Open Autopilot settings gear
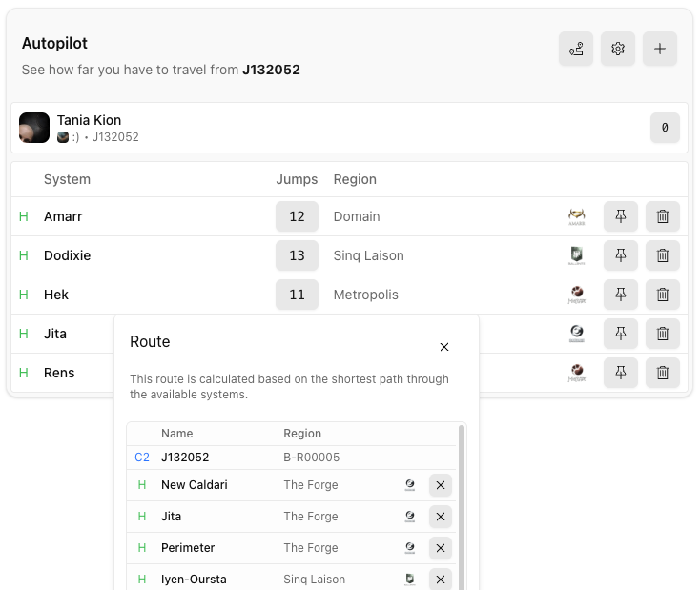 [618, 49]
